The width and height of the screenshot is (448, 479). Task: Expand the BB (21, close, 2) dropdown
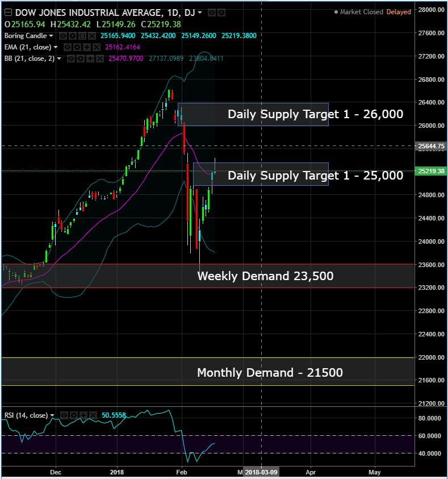pos(59,59)
